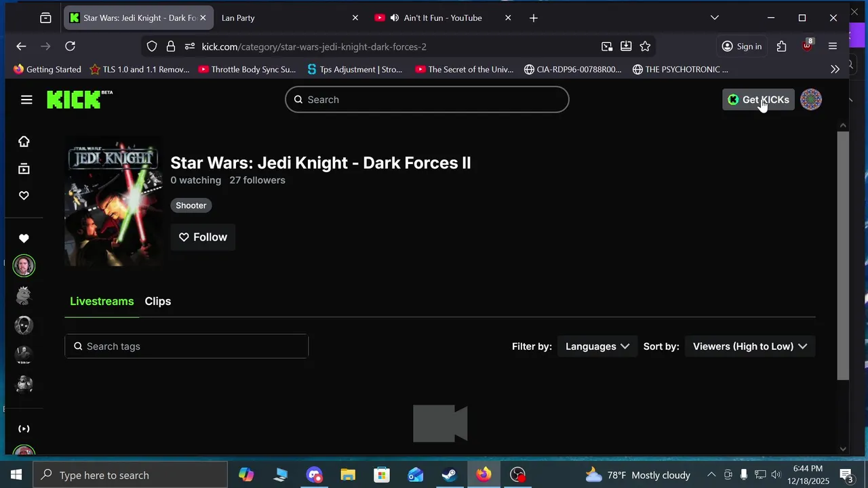Click the tracking protection shield icon
The width and height of the screenshot is (868, 488).
coord(152,46)
